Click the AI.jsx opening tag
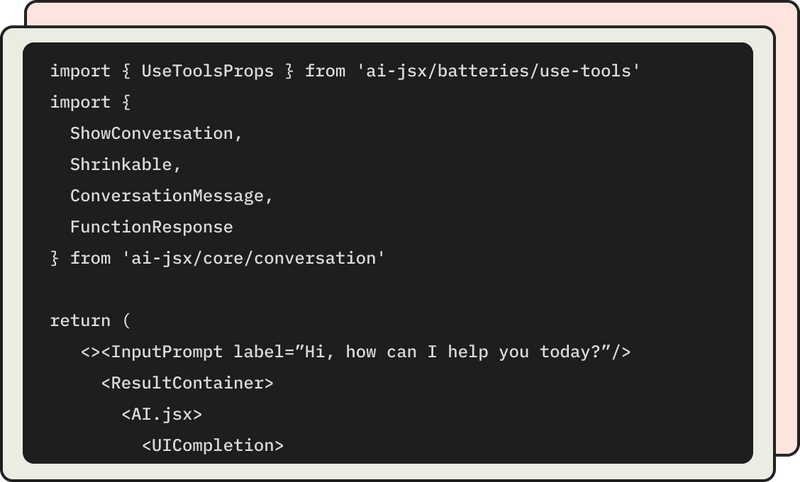The width and height of the screenshot is (800, 482). (x=162, y=414)
